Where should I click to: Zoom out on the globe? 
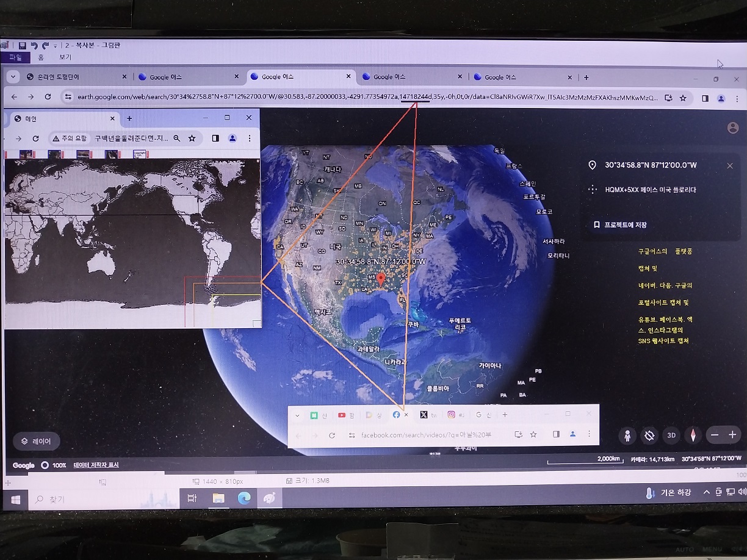point(715,435)
